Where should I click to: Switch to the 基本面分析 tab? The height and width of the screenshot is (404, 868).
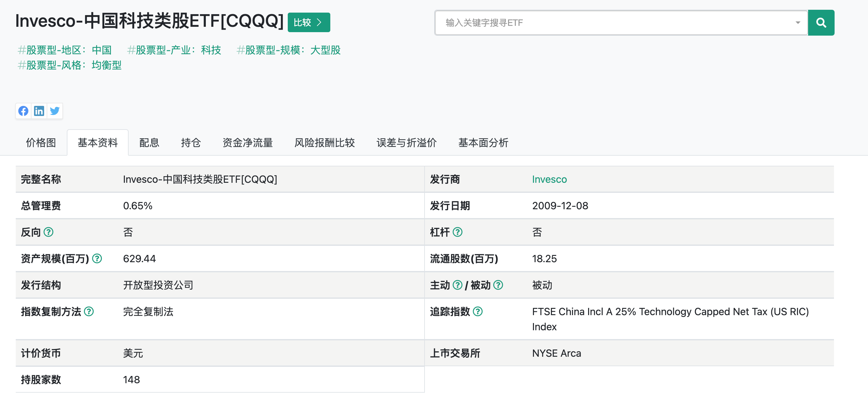tap(483, 143)
